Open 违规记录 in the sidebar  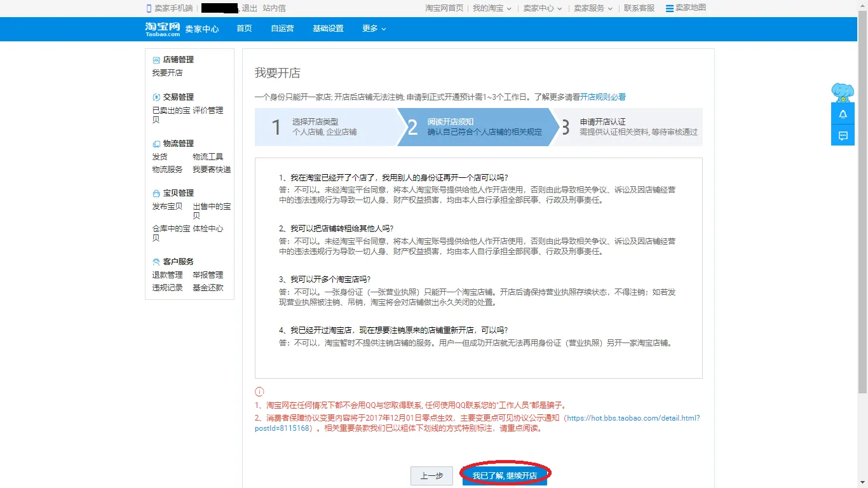point(167,288)
